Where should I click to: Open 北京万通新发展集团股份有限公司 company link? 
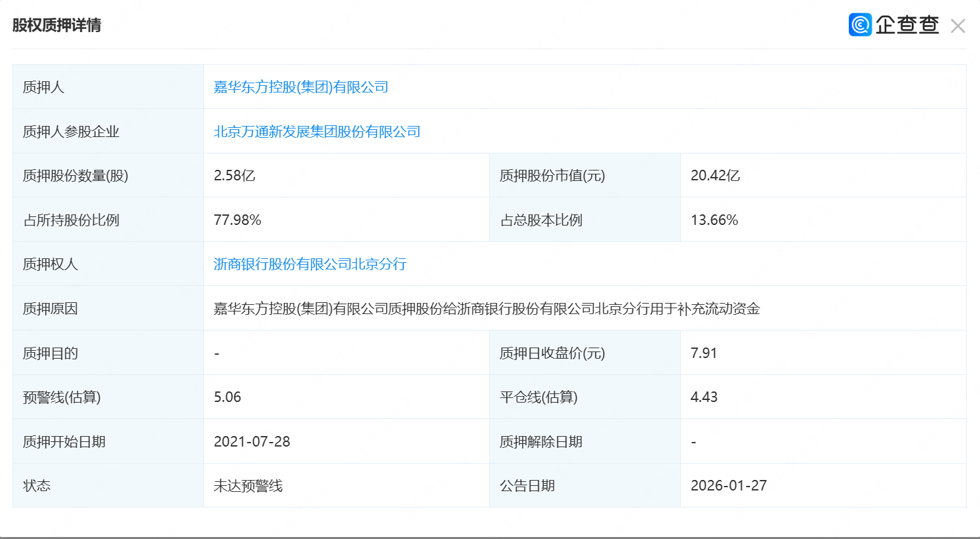(317, 132)
